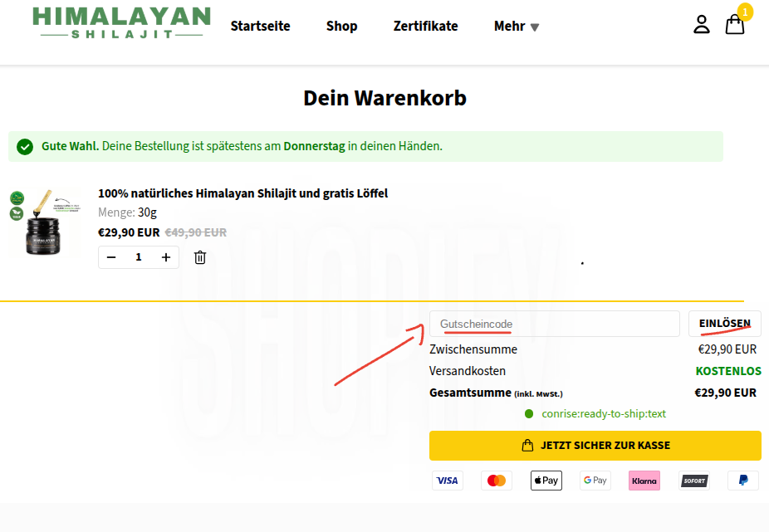Delete item with the trash icon
Viewport: 769px width, 532px height.
click(x=200, y=257)
